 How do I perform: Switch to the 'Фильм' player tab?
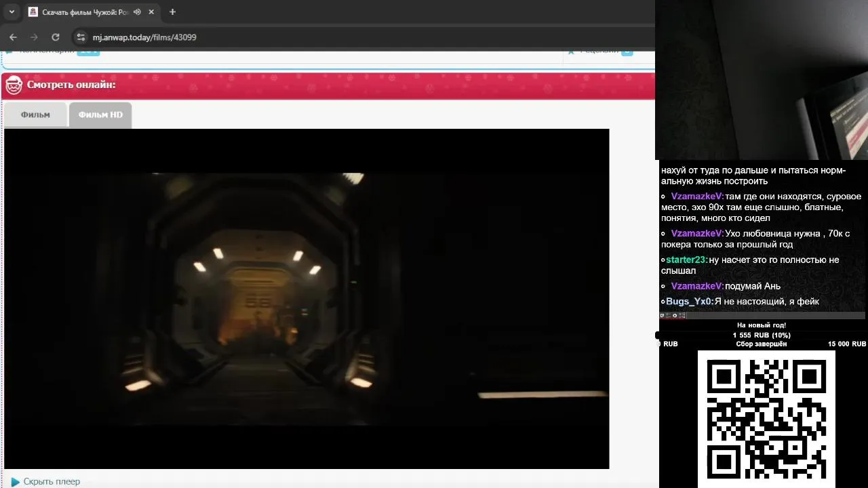pyautogui.click(x=35, y=115)
